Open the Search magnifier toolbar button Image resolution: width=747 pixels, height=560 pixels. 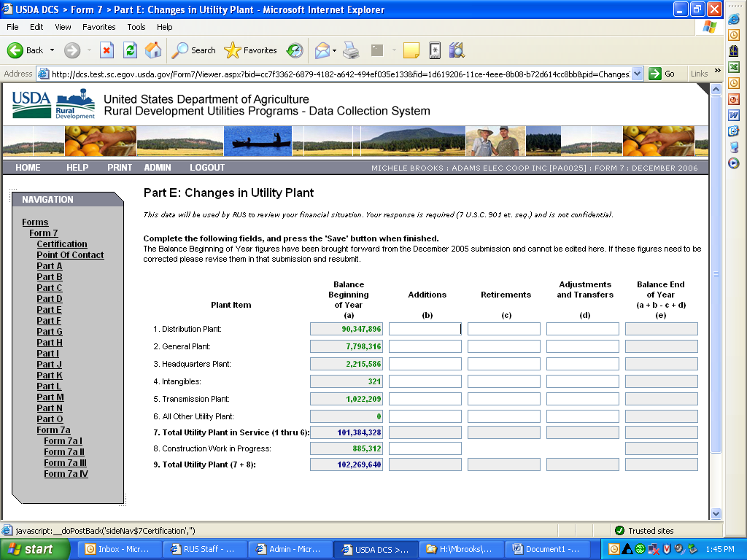tap(193, 50)
